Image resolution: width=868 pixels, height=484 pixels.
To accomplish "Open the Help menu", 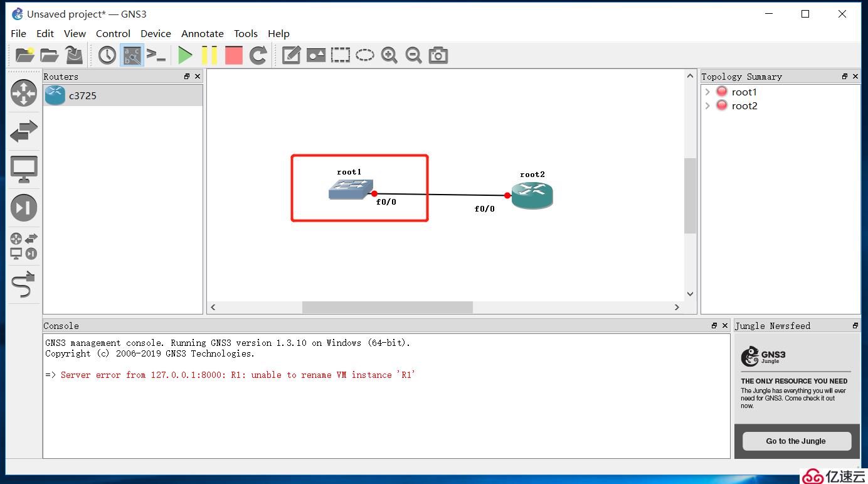I will (278, 33).
